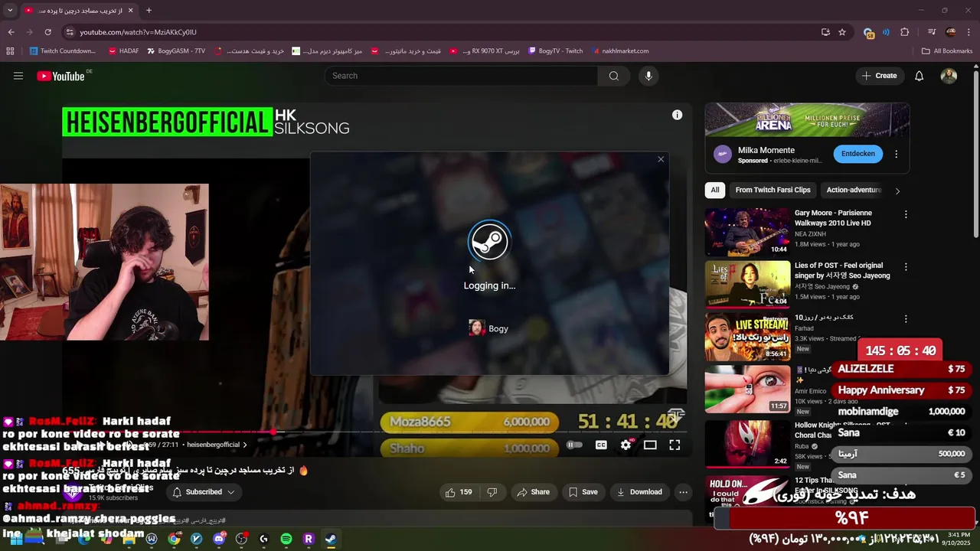Open the YouTube notifications bell
The height and width of the screenshot is (551, 980).
click(x=919, y=76)
